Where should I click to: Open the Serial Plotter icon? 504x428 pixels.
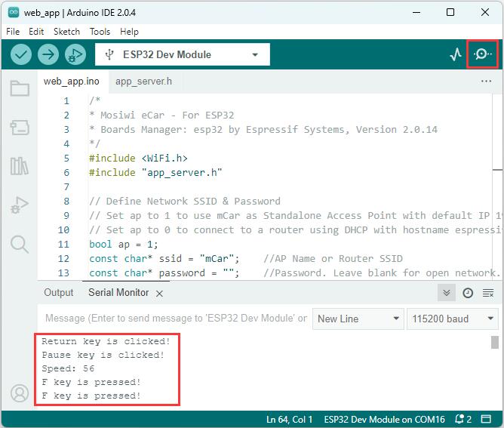pos(456,54)
